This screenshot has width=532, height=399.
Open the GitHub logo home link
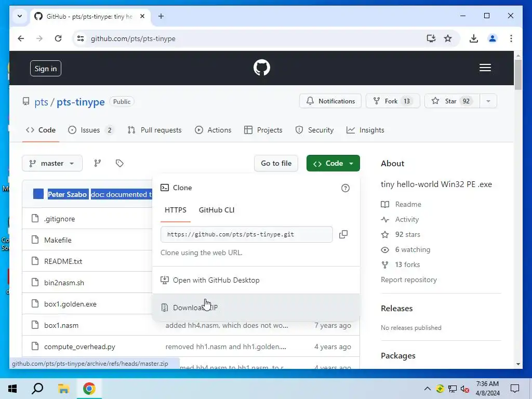[262, 68]
